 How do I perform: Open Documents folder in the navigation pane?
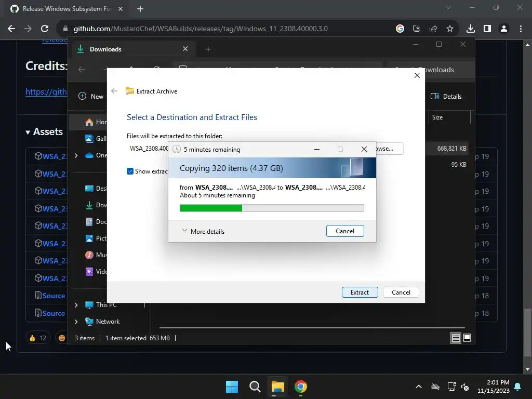click(96, 222)
